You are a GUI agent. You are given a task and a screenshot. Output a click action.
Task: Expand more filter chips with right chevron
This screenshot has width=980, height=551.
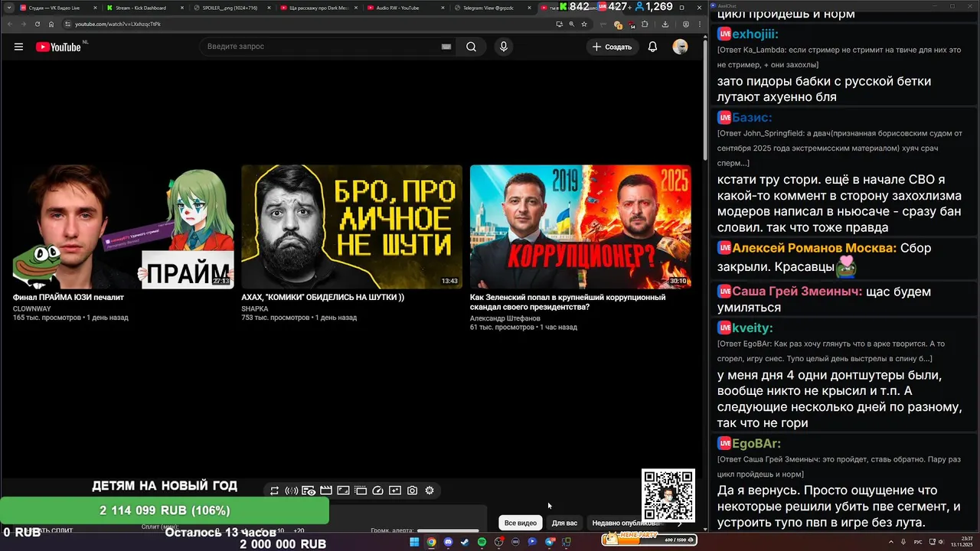679,523
